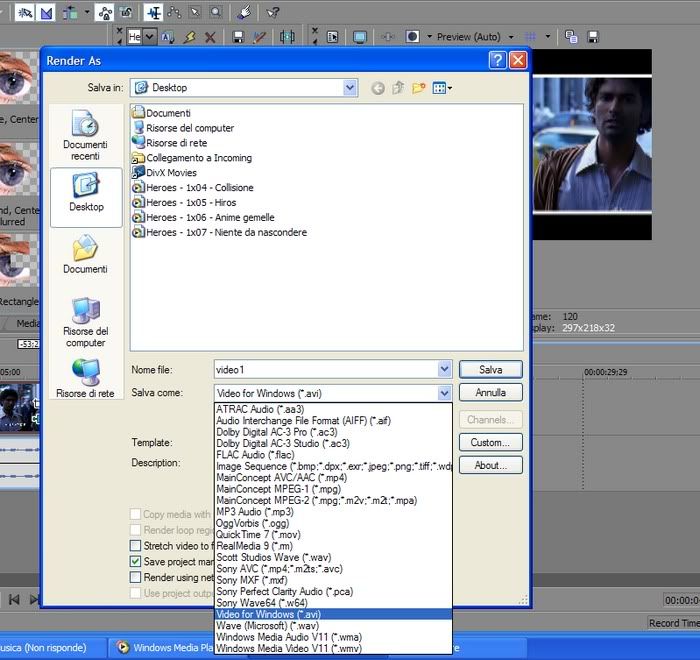Open 'Collegamento a Incoming' folder
This screenshot has height=660, width=700.
pos(192,158)
